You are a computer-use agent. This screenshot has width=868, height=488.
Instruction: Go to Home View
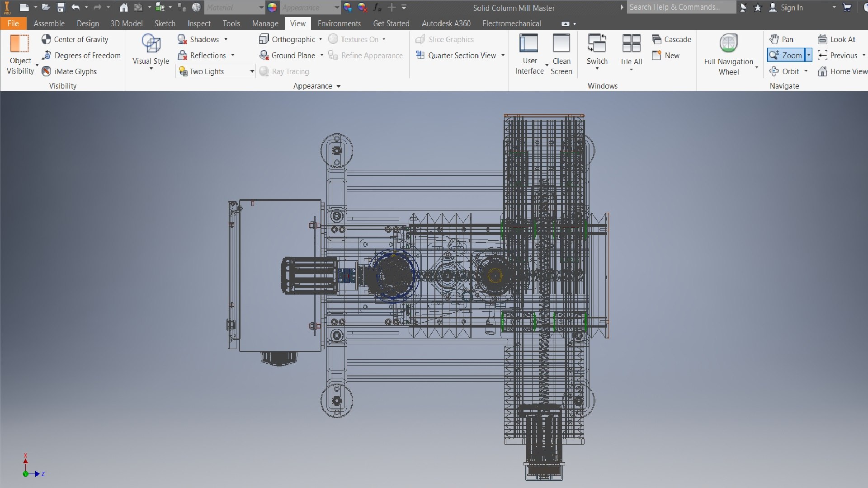(x=842, y=71)
